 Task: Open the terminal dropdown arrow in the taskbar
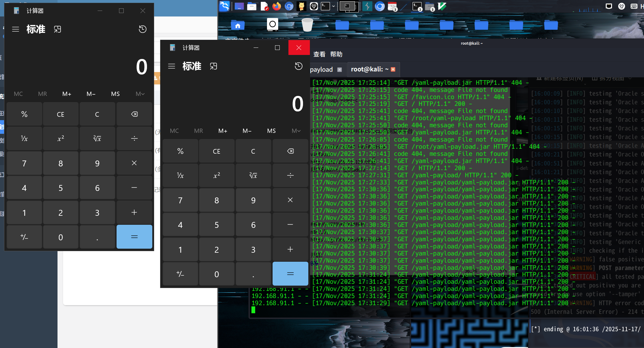pos(333,6)
